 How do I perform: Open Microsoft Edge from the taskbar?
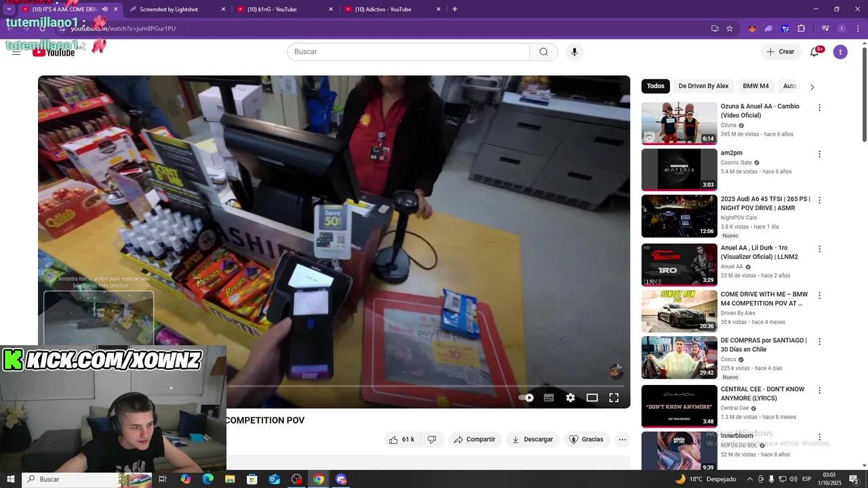tap(208, 479)
